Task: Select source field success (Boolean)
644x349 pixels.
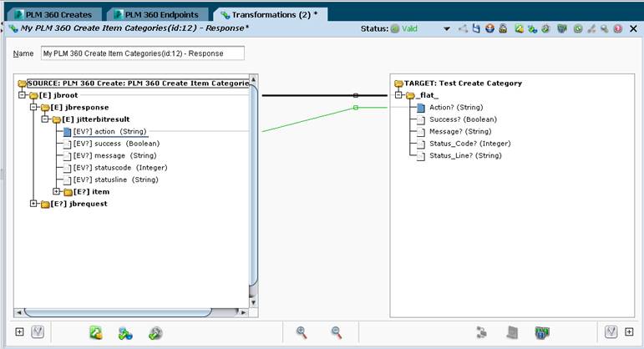Action: [x=116, y=144]
